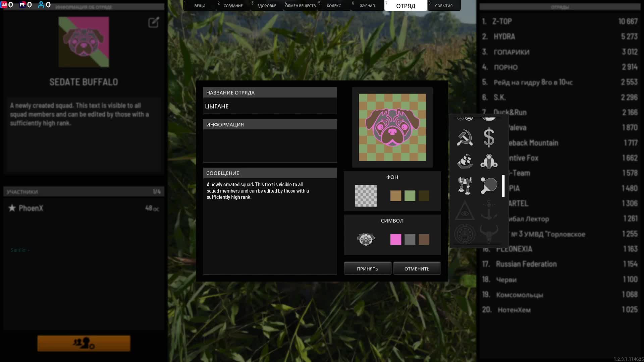
Task: Click the symbol list scrollbar handle
Action: [x=503, y=186]
